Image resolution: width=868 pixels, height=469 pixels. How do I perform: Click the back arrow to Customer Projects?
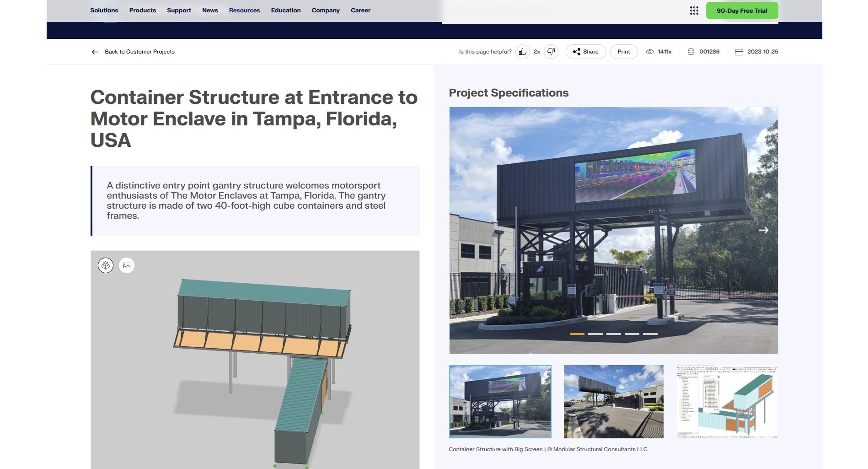(95, 51)
